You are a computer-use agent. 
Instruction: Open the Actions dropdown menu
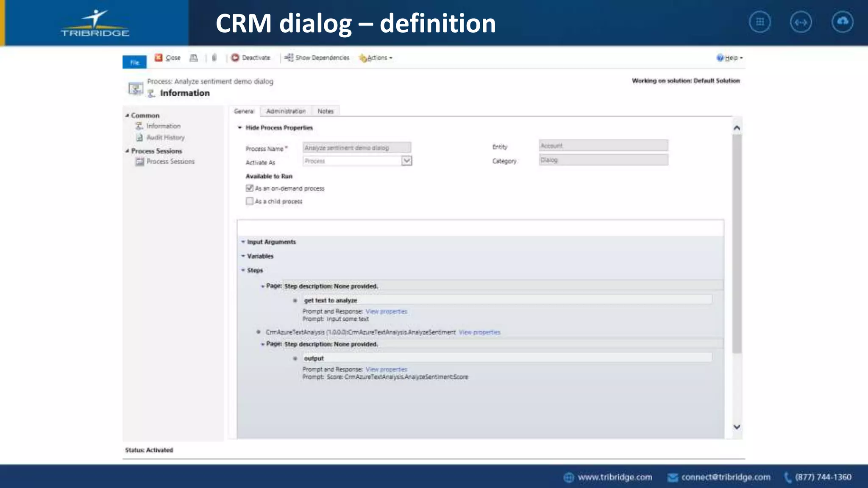(377, 58)
